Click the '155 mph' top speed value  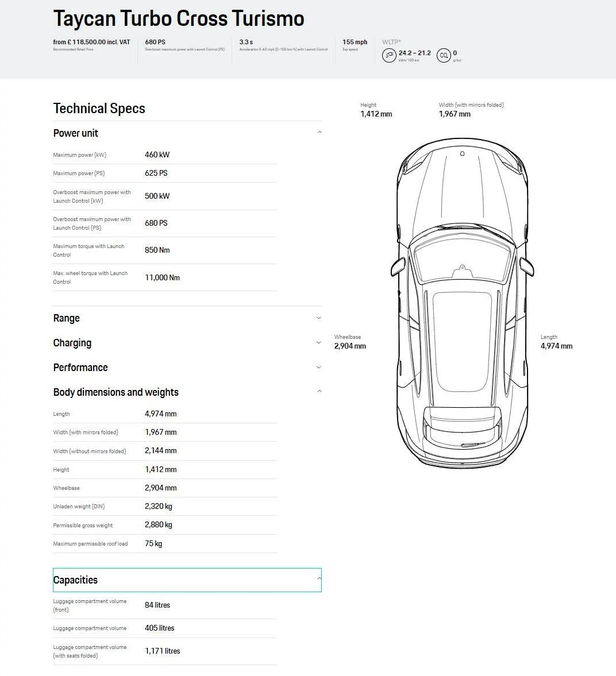coord(355,42)
